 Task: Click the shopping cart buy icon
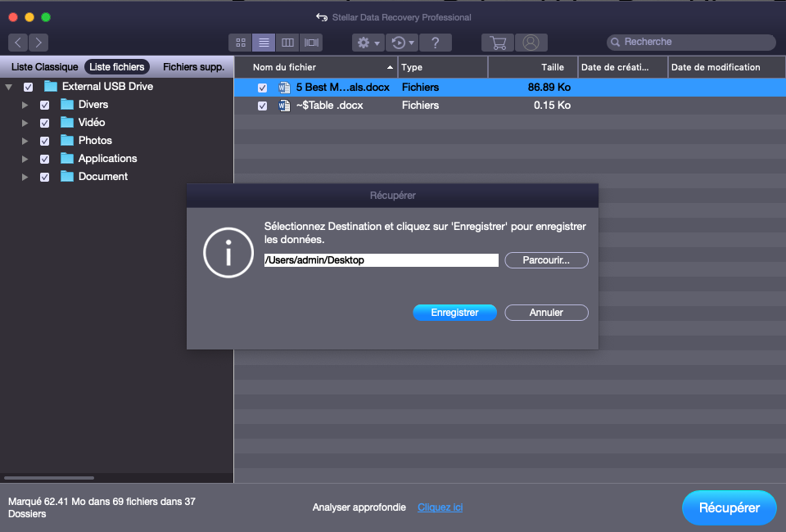pos(498,43)
